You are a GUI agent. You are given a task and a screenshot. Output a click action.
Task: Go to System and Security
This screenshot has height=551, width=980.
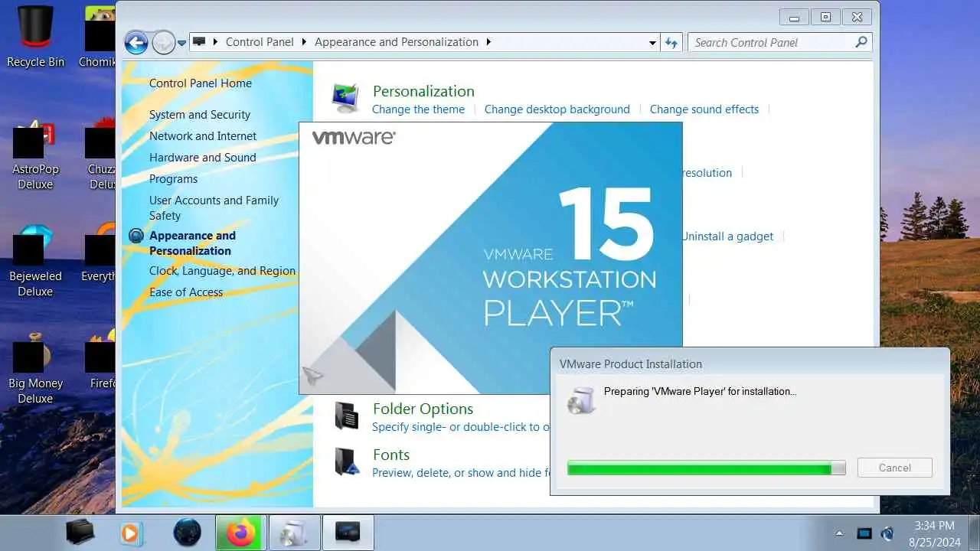click(x=200, y=115)
